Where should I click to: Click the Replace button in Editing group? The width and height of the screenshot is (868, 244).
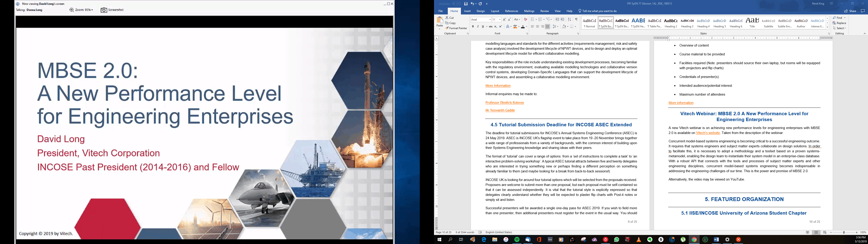[839, 23]
